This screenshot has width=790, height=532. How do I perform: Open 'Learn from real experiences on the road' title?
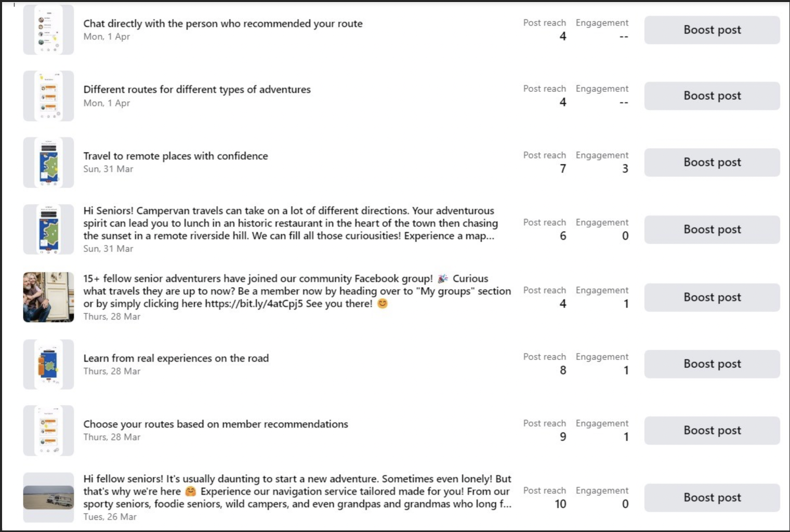pyautogui.click(x=176, y=358)
